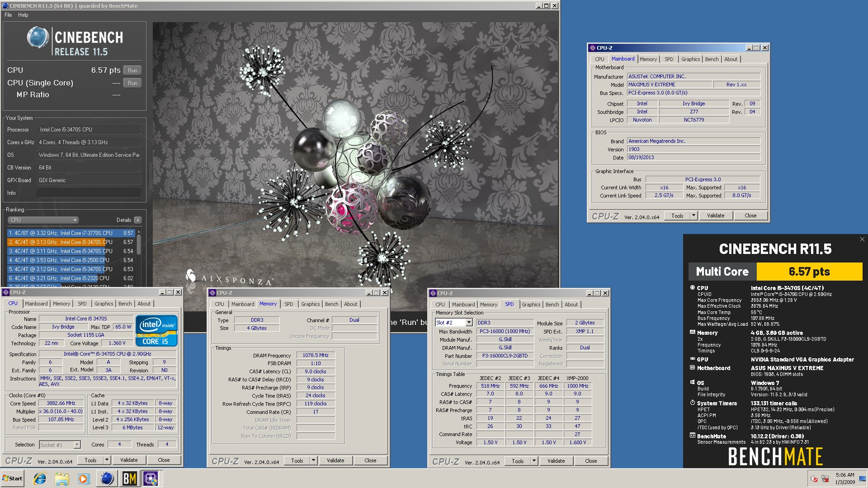Open BenchMate taskbar icon
This screenshot has width=868, height=488.
129,479
